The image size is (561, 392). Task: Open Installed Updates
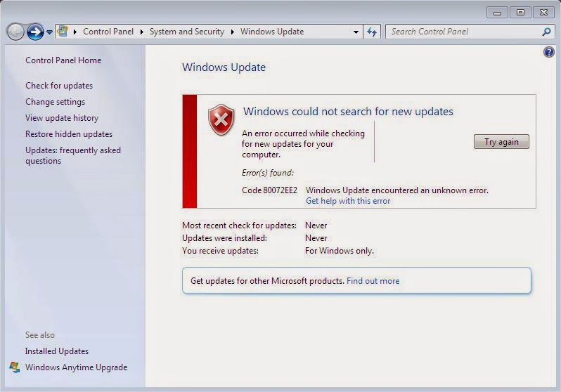tap(57, 351)
